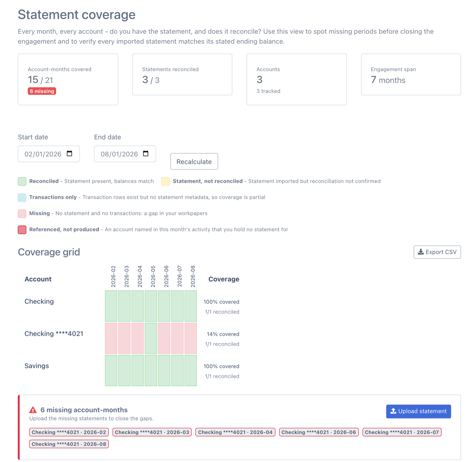Viewport: 476px width, 462px height.
Task: Click the Statements reconciled 3 / 3 card
Action: (182, 75)
